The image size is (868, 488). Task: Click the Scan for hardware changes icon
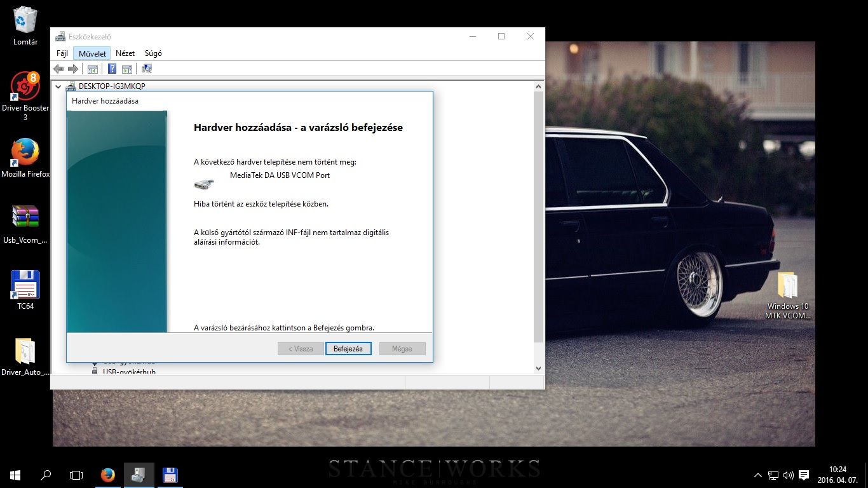(147, 69)
